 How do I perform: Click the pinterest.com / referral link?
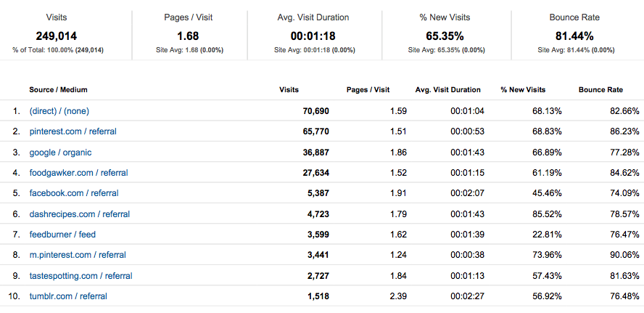pos(73,131)
